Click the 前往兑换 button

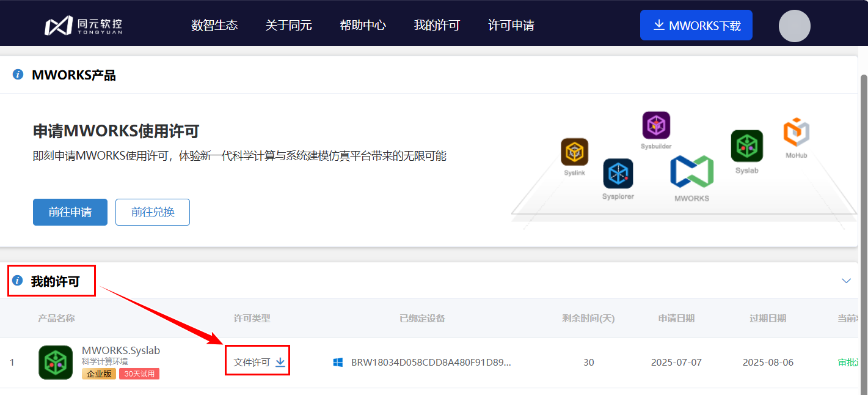pyautogui.click(x=153, y=212)
